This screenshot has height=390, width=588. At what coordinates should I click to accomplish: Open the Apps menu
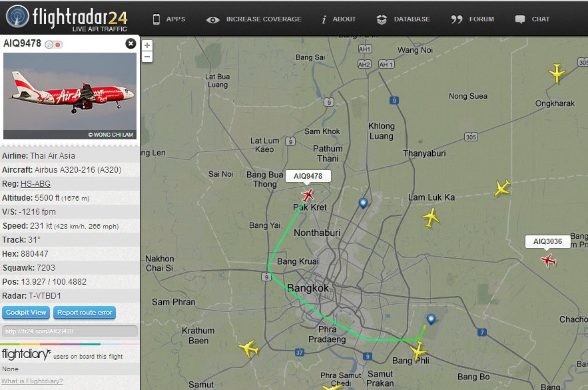click(x=168, y=19)
